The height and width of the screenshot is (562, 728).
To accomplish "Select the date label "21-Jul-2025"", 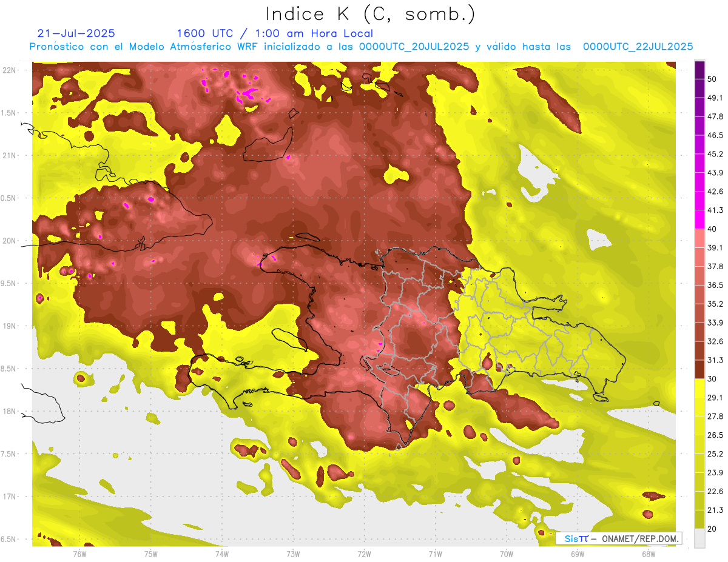I will tap(76, 33).
